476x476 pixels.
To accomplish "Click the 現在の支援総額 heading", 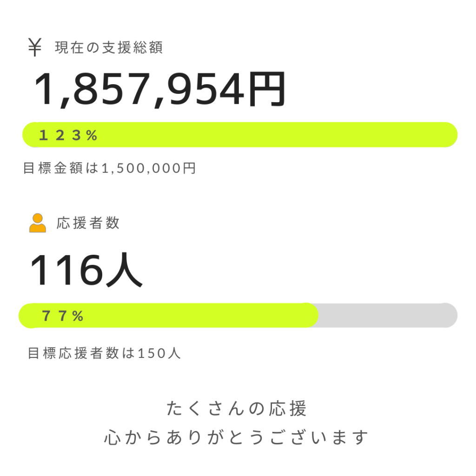I will click(109, 48).
